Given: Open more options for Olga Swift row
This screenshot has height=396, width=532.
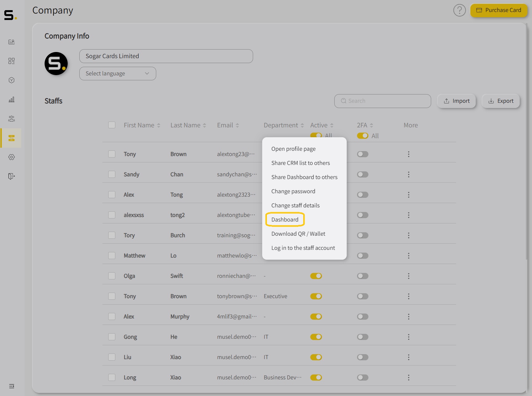Looking at the screenshot, I should click(x=408, y=276).
